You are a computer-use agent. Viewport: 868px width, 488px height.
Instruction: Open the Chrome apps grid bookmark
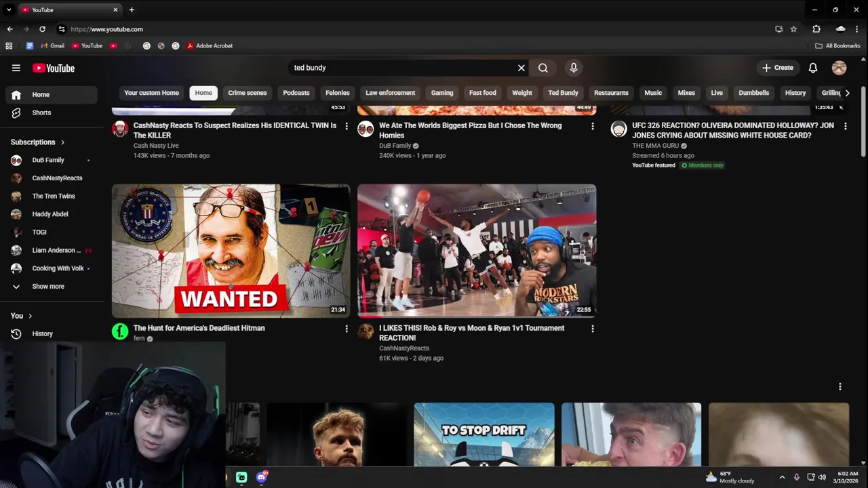[9, 46]
